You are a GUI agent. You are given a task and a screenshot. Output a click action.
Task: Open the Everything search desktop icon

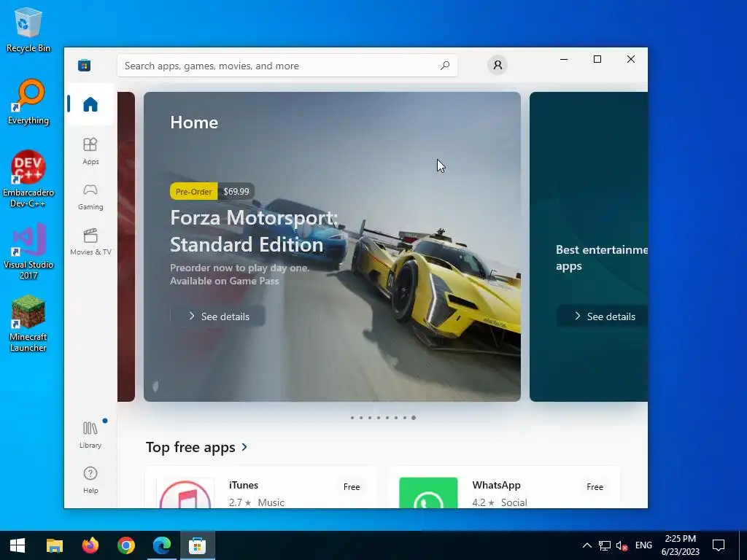click(x=28, y=102)
